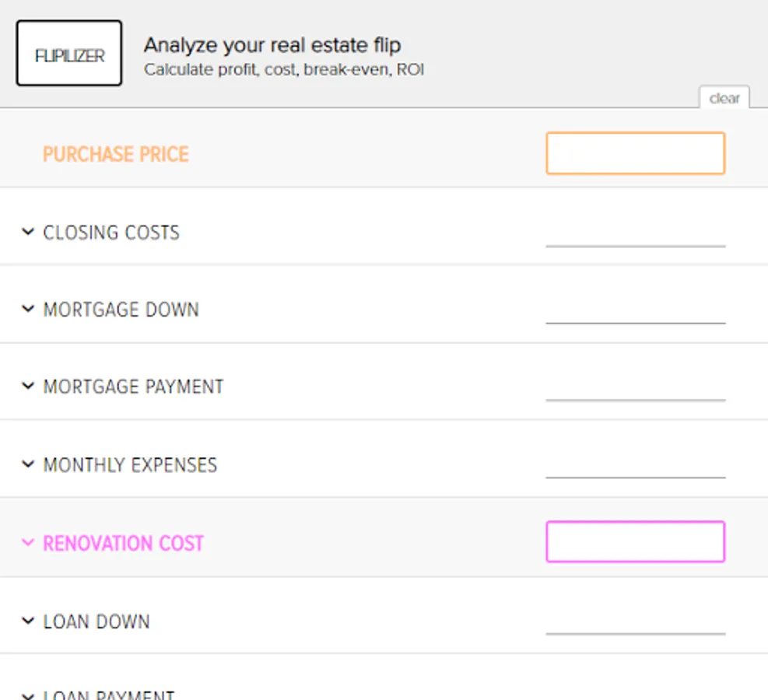Expand the Loan Down chevron
This screenshot has width=768, height=700.
coord(28,621)
